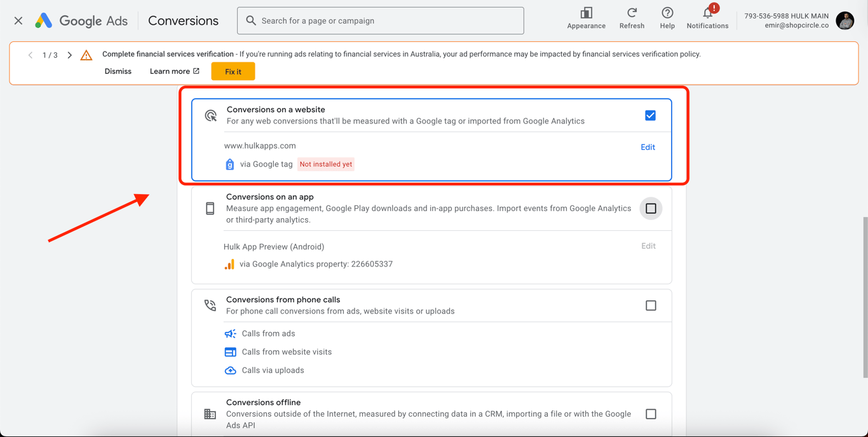The image size is (868, 437).
Task: Click the account profile avatar
Action: pos(845,20)
